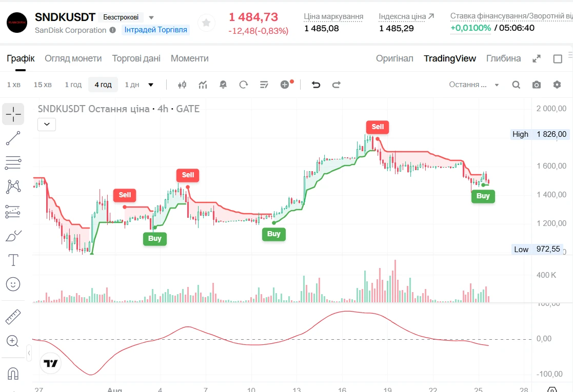
Task: Expand the chart to fullscreen
Action: click(537, 59)
